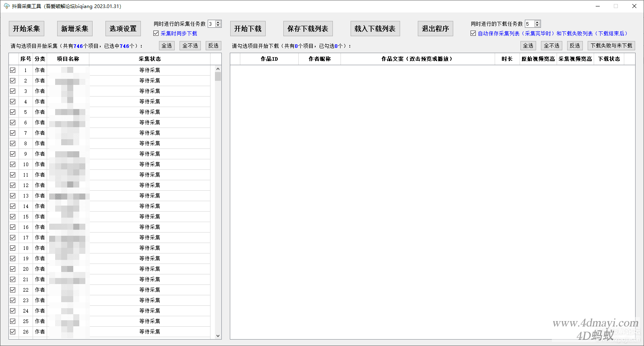Screen dimensions: 644x346
Task: Click 下载失败与未下载 button
Action: [x=611, y=45]
